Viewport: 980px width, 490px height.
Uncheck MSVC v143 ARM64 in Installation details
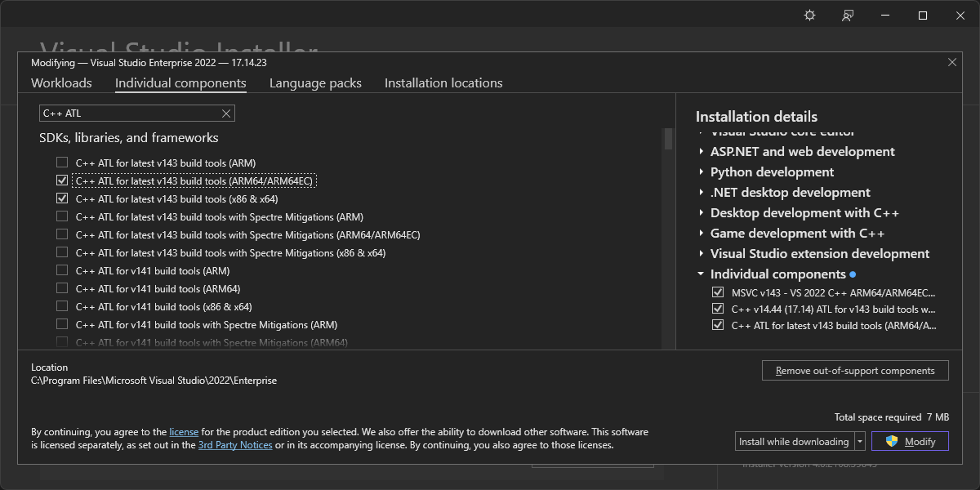pos(718,292)
